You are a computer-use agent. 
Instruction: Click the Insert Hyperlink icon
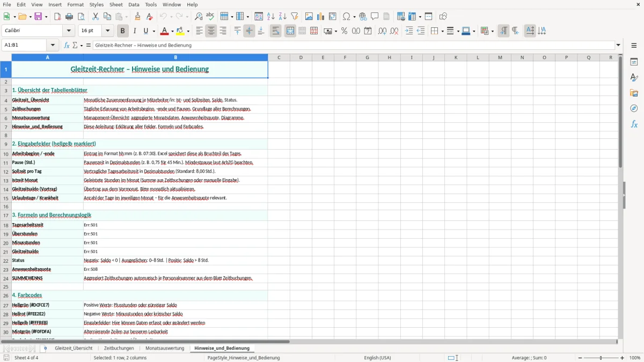pyautogui.click(x=363, y=17)
